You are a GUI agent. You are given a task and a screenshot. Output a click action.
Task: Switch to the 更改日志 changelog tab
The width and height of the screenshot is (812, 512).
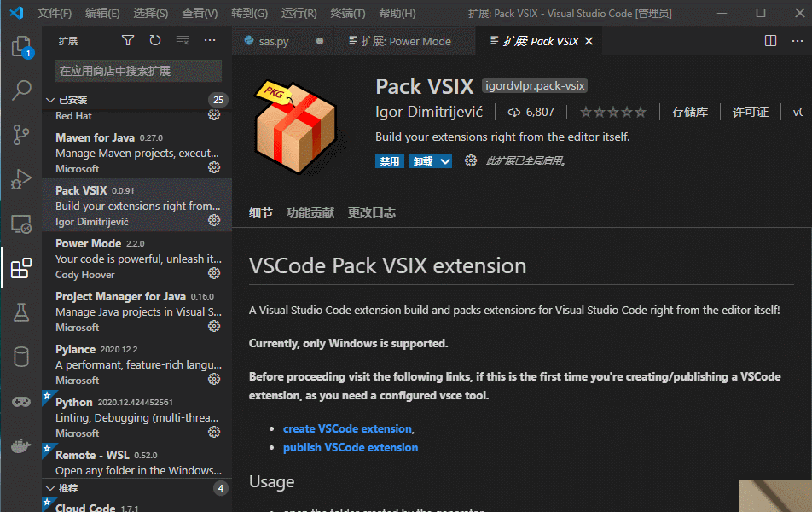[x=371, y=212]
